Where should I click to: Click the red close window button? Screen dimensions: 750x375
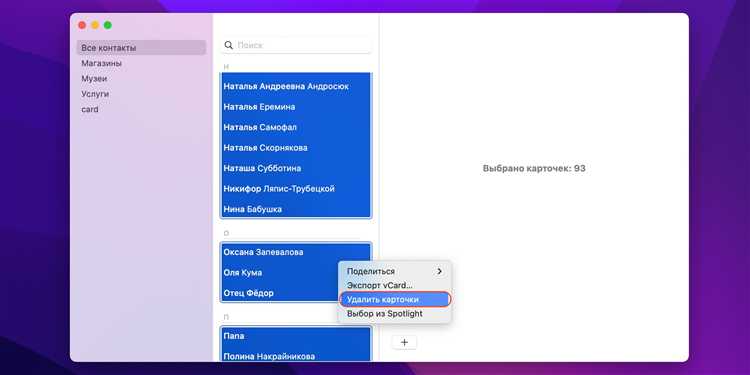click(82, 25)
